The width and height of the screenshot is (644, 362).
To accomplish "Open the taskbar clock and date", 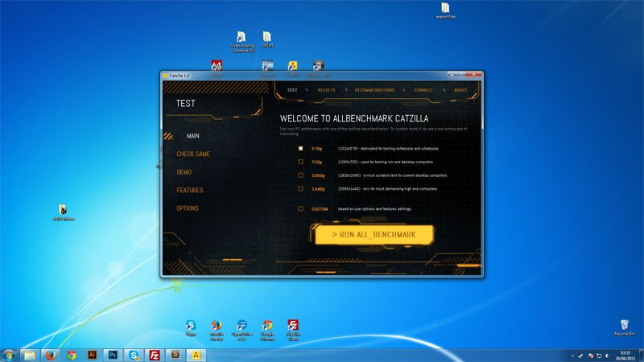I will tap(625, 356).
